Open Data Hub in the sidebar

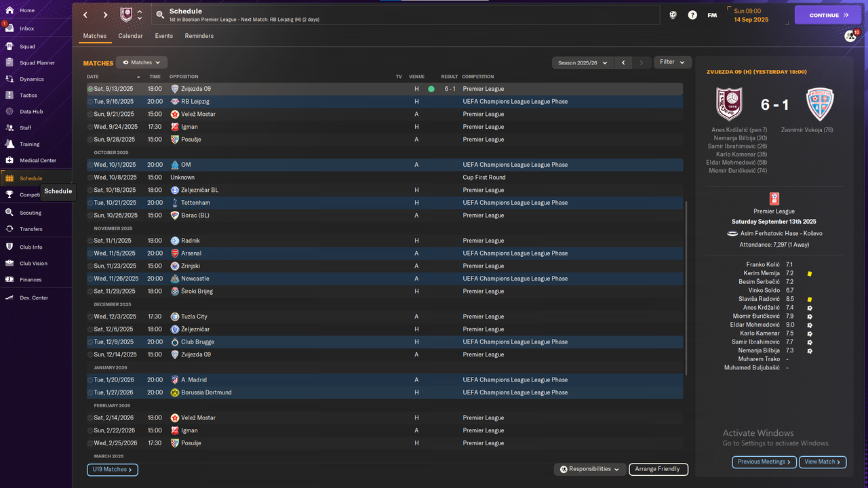[x=31, y=112]
